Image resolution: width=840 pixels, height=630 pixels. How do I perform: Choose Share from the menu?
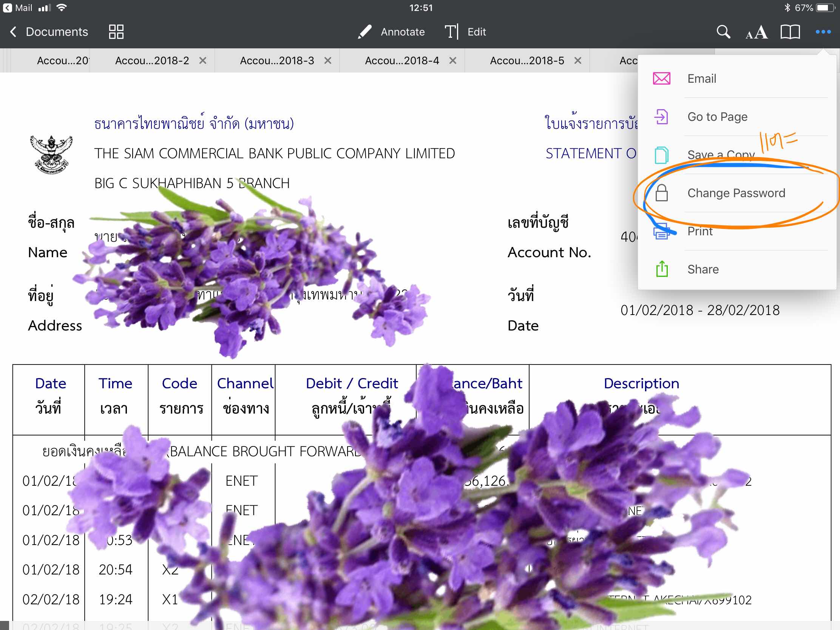tap(737, 269)
